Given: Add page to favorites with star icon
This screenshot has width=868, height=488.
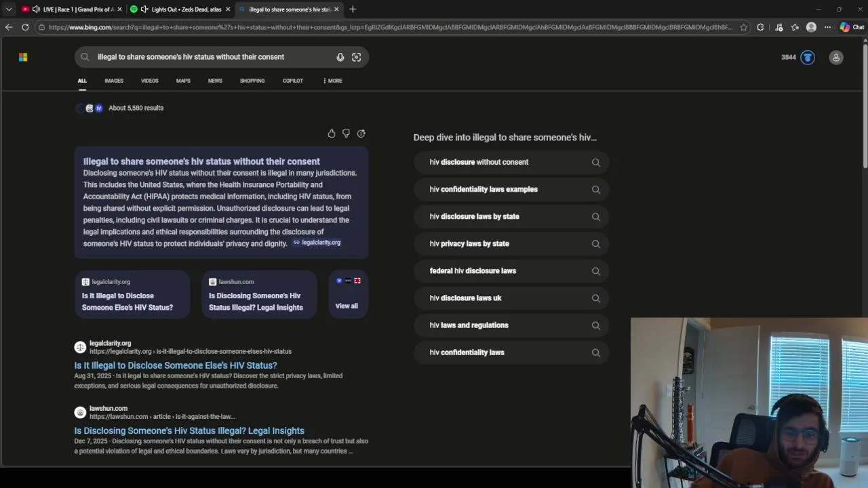Looking at the screenshot, I should click(x=744, y=27).
